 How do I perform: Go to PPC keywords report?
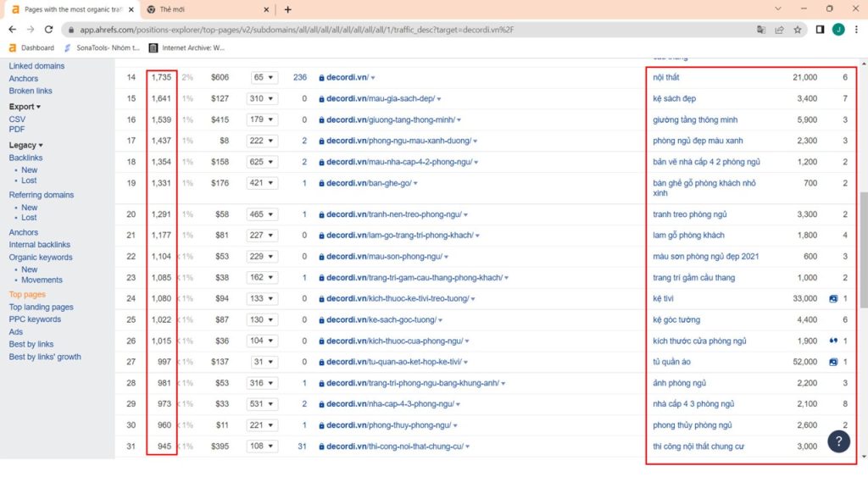coord(35,319)
